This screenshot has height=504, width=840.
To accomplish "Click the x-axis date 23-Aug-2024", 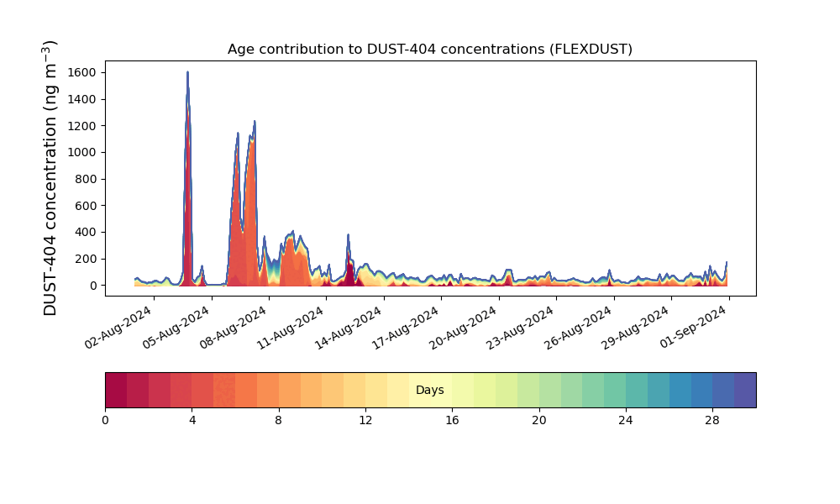I will click(x=521, y=328).
